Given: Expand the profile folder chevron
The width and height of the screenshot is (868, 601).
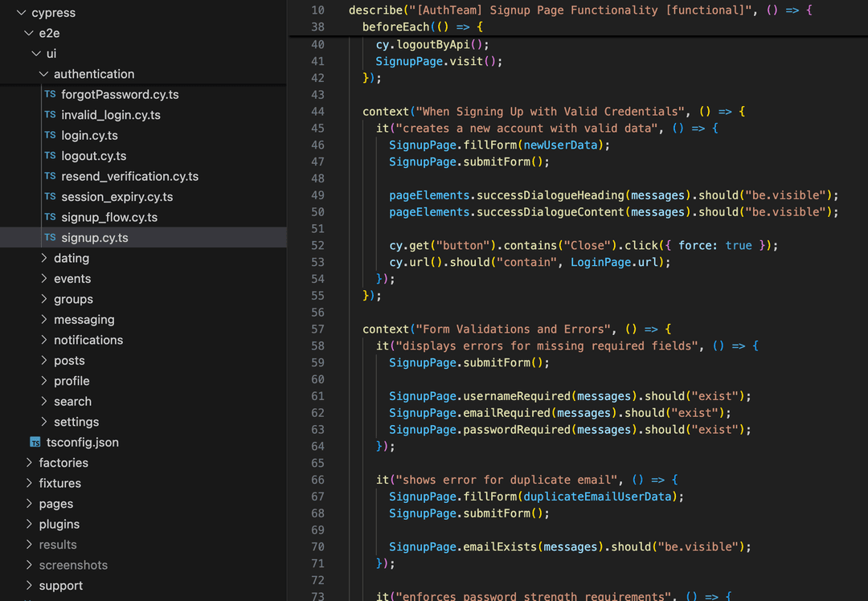Looking at the screenshot, I should (x=43, y=381).
